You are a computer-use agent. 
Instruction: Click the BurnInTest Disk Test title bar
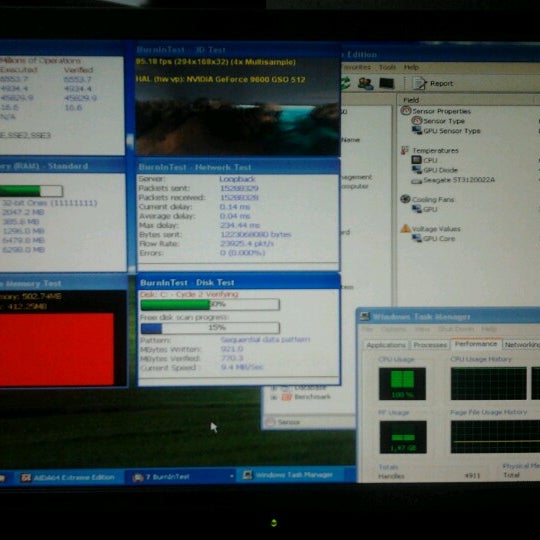click(238, 282)
